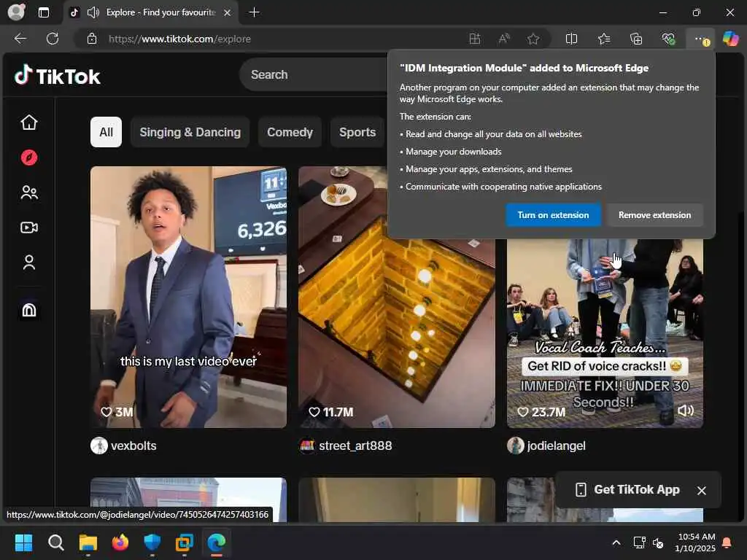Open the Windows Start menu
Image resolution: width=747 pixels, height=560 pixels.
[23, 542]
